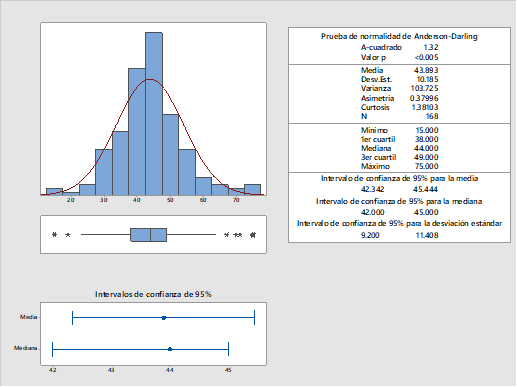
Task: Click the Media value 43.893
Action: 426,70
